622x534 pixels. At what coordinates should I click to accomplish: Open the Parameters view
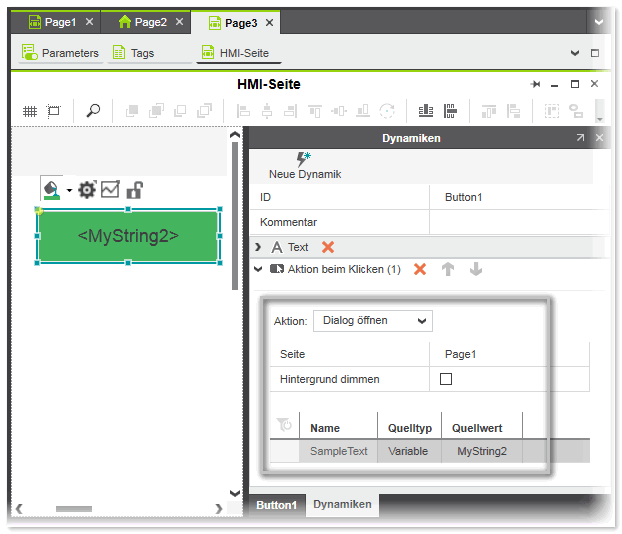point(61,53)
